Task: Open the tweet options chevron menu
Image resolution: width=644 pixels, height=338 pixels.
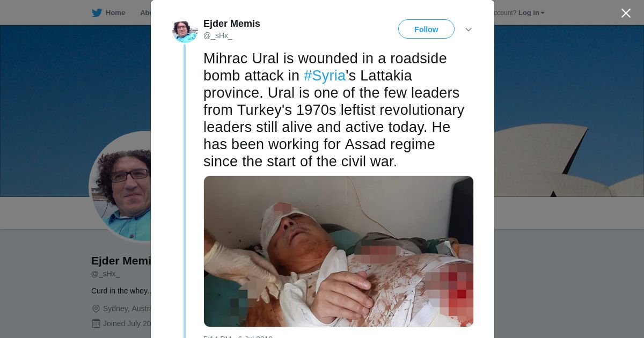Action: [469, 30]
